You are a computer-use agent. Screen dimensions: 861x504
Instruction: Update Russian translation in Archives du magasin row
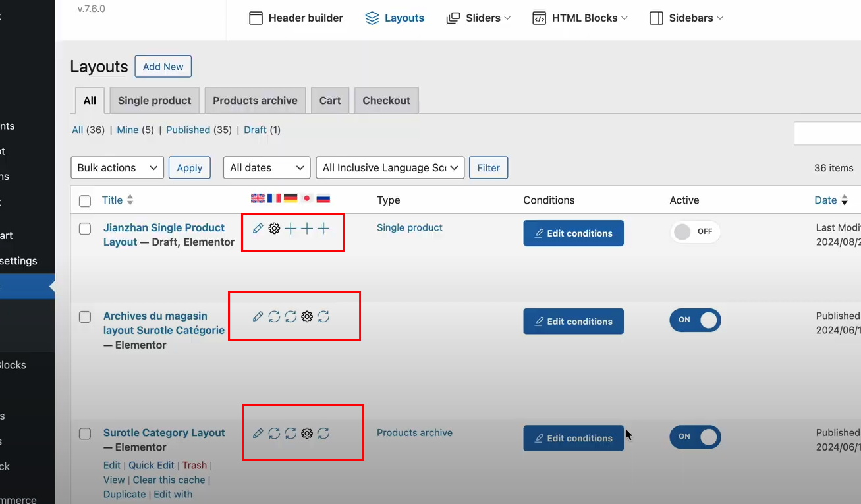(x=323, y=317)
